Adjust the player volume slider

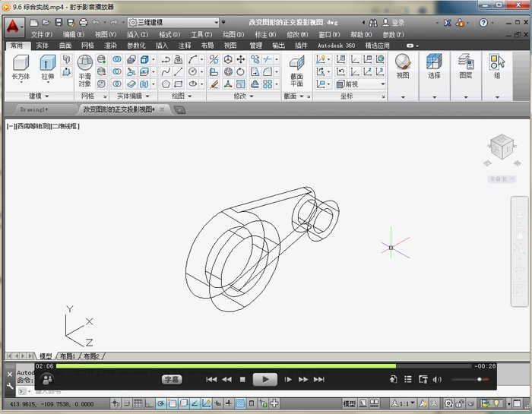(470, 379)
